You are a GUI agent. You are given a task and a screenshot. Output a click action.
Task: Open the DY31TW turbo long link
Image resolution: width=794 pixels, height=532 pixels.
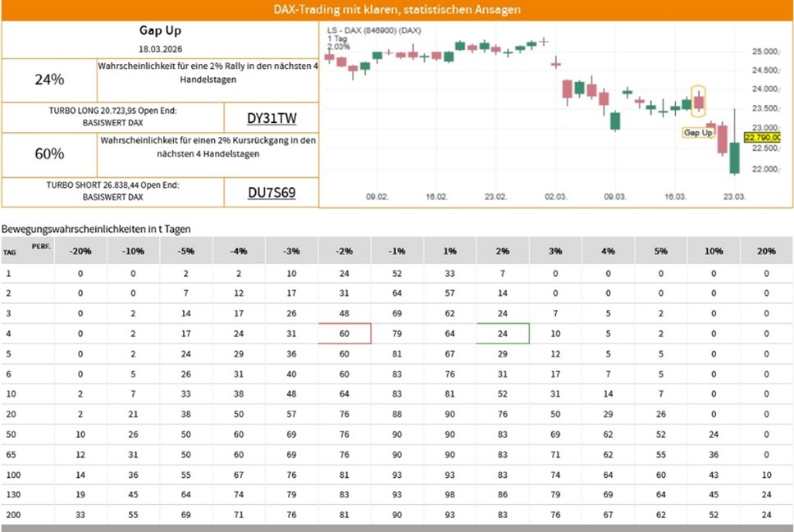(x=270, y=117)
